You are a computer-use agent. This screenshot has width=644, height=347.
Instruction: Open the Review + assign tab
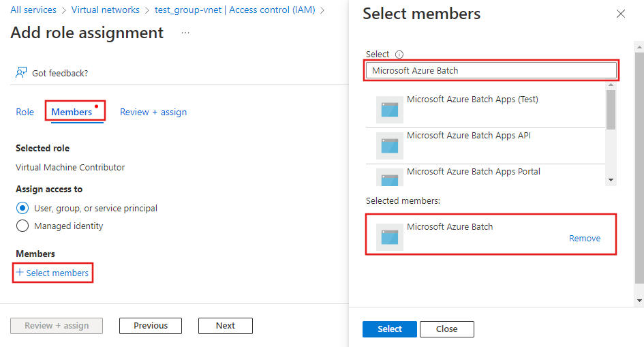pos(153,112)
